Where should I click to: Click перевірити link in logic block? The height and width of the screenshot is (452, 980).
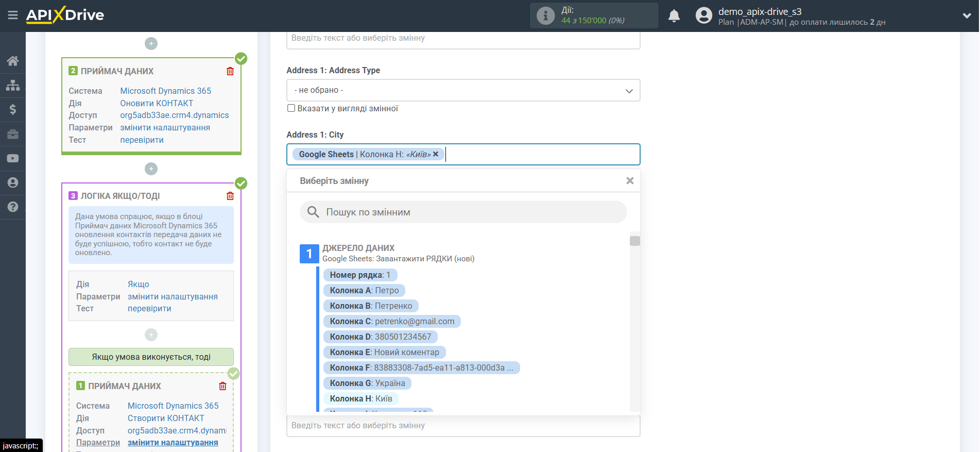pos(149,308)
